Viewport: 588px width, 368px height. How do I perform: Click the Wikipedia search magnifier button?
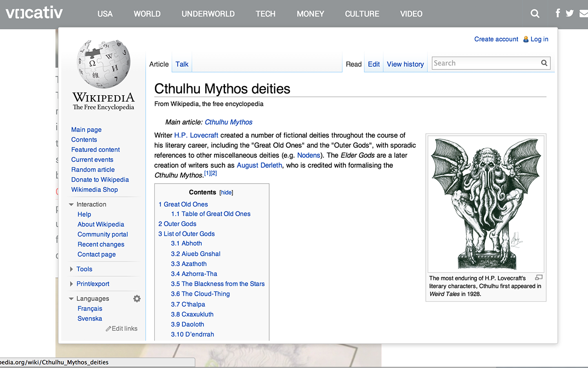pos(544,63)
